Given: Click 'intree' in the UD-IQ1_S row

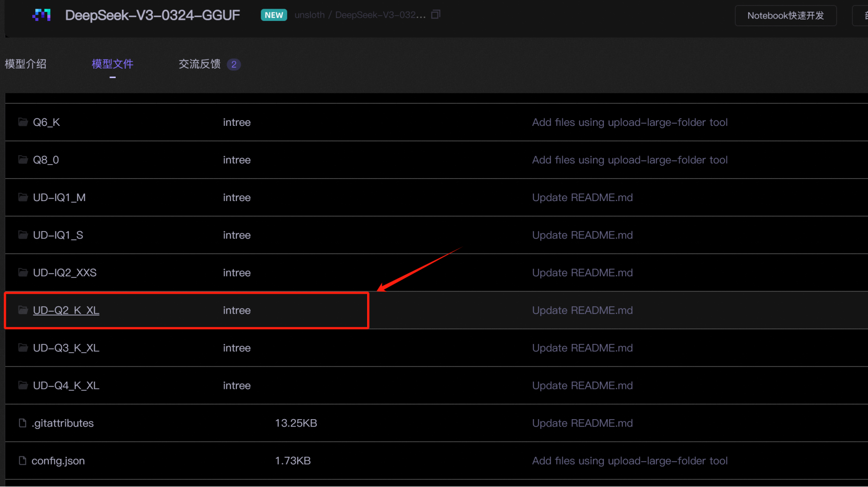Looking at the screenshot, I should [x=237, y=235].
